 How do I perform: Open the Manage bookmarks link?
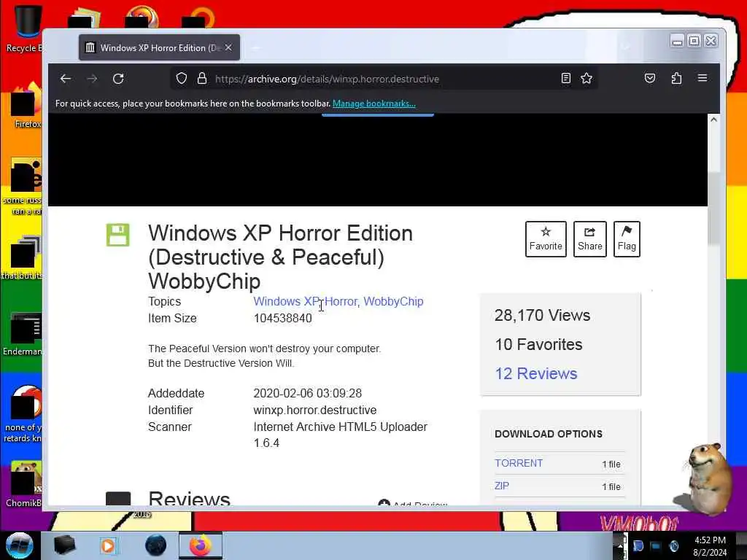pos(374,104)
